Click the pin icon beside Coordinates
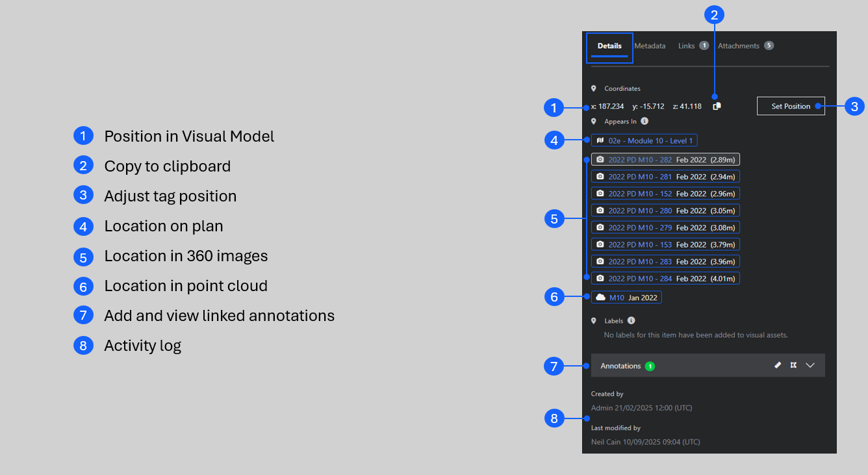Viewport: 868px width, 475px height. tap(594, 88)
